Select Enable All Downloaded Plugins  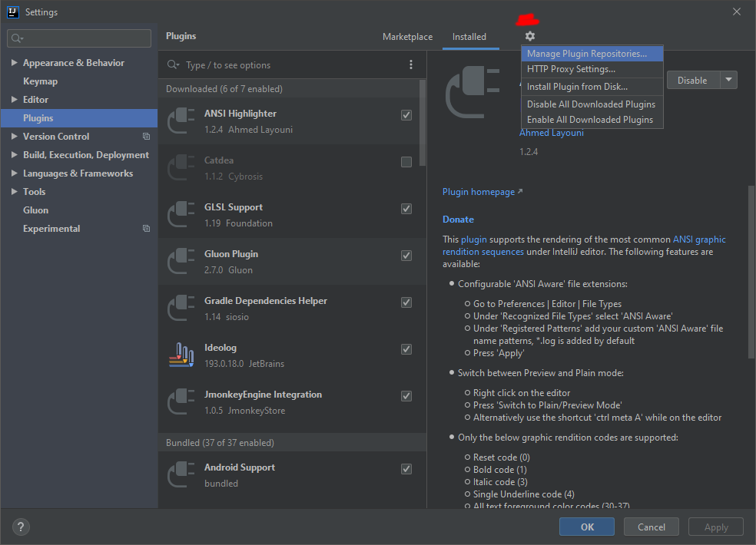[x=592, y=120]
